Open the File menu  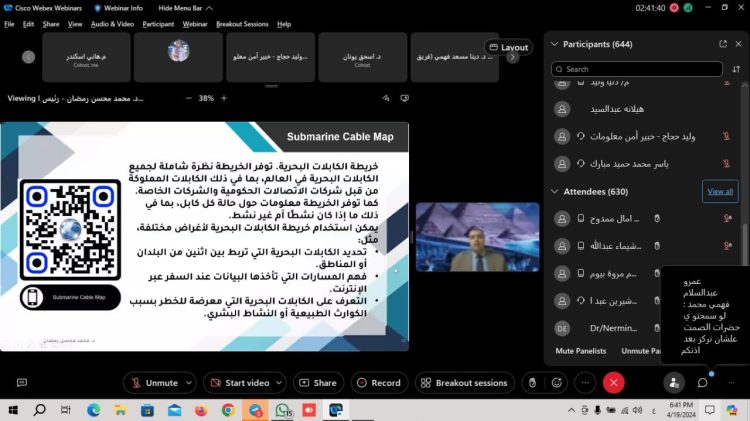coord(9,24)
